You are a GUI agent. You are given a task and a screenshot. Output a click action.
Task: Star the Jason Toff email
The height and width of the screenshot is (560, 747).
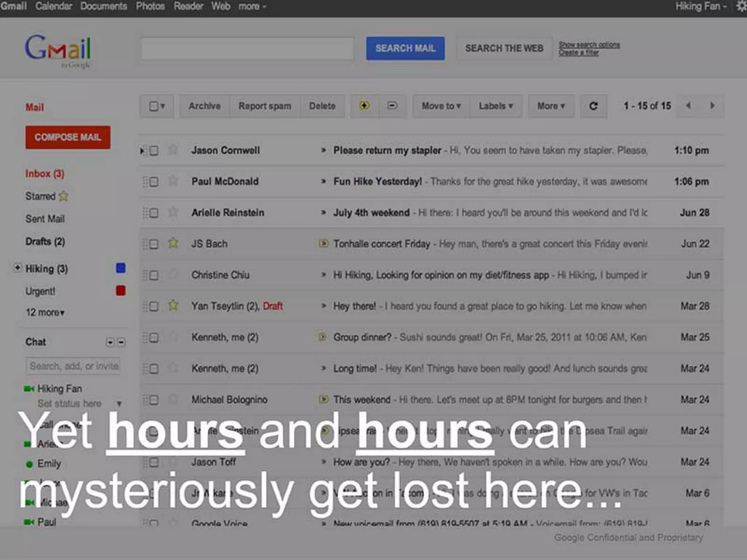pyautogui.click(x=173, y=462)
